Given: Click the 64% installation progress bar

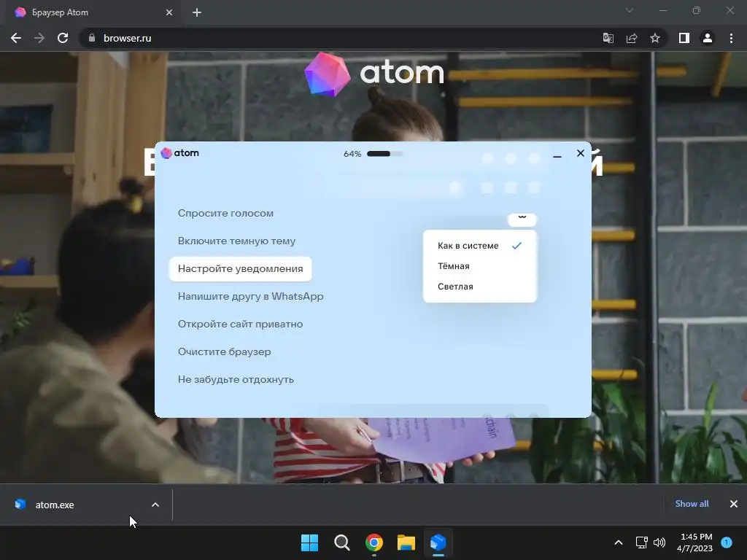Looking at the screenshot, I should click(385, 154).
